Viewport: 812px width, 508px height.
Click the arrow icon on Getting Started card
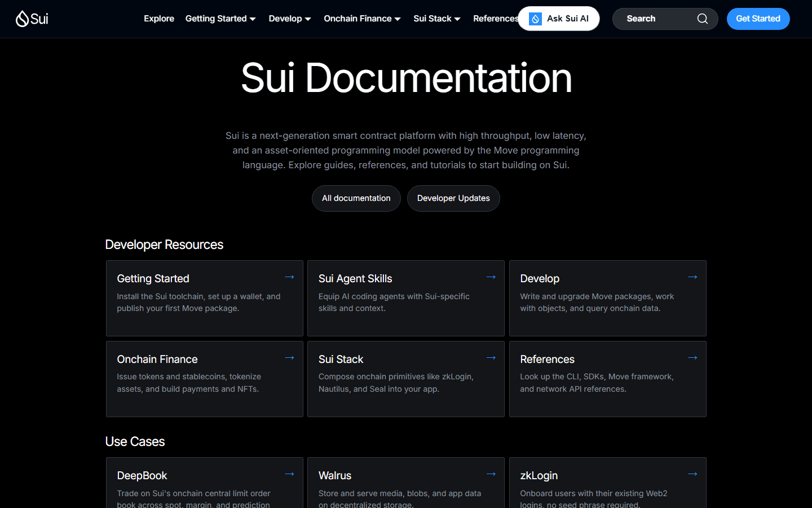[289, 277]
